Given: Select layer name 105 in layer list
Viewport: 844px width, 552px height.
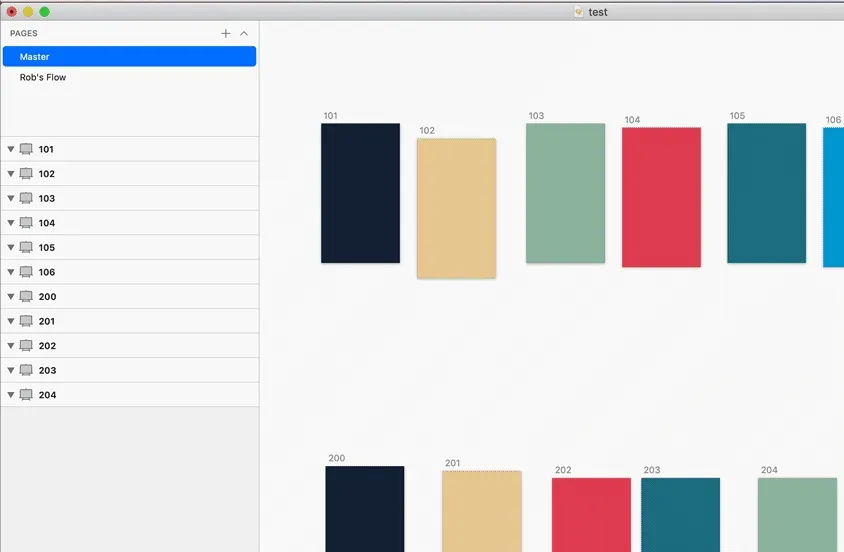Looking at the screenshot, I should tap(47, 247).
